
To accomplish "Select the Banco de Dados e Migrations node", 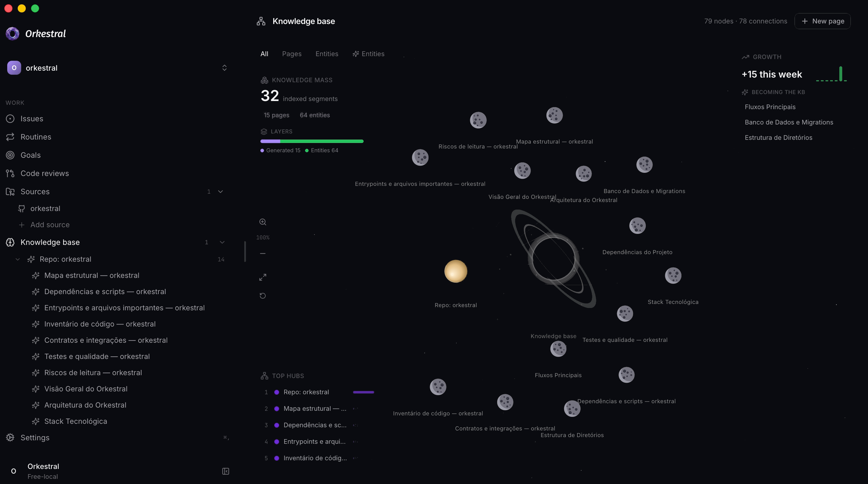I will coord(644,165).
